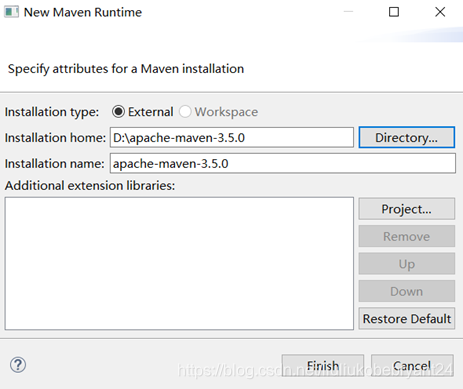Screen dimensions: 463x389
Task: Cancel the New Maven Runtime dialog
Action: [412, 366]
